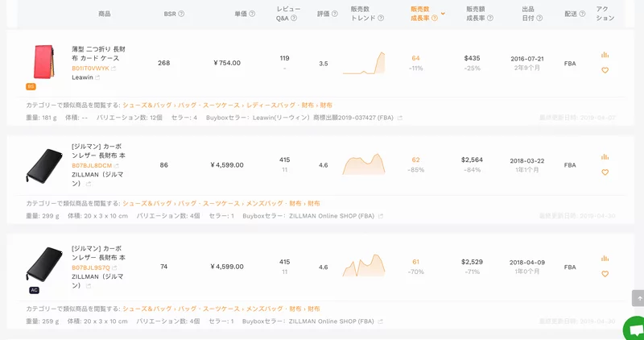Sort by 販売数成長率 dropdown arrow
Screen dimensions: 644x340
pos(443,14)
